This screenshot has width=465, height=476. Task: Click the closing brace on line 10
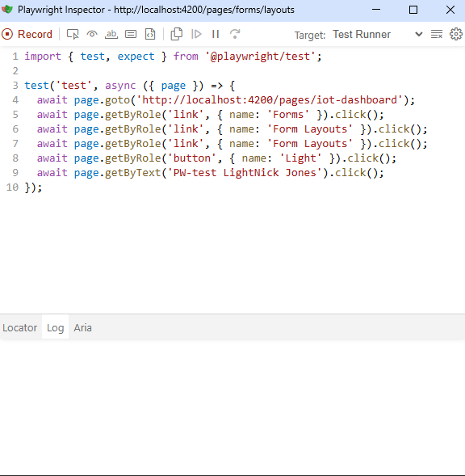[x=33, y=187]
